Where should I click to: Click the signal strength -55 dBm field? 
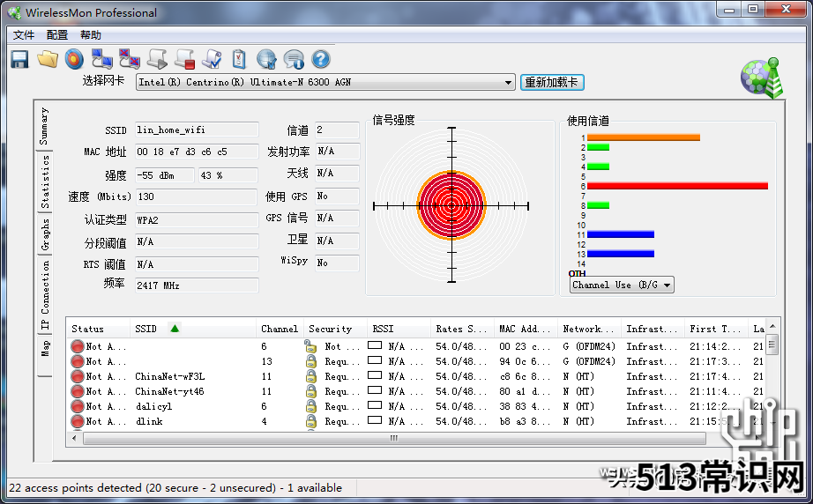click(x=165, y=175)
